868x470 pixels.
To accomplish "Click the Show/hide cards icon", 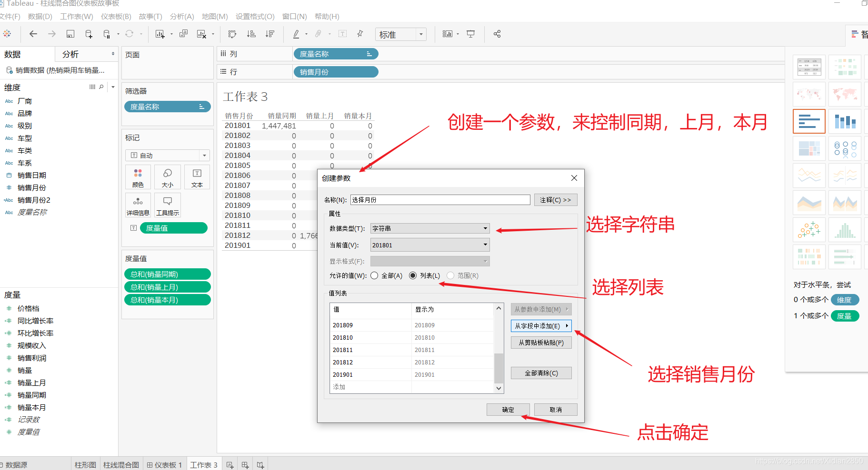I will click(x=448, y=34).
